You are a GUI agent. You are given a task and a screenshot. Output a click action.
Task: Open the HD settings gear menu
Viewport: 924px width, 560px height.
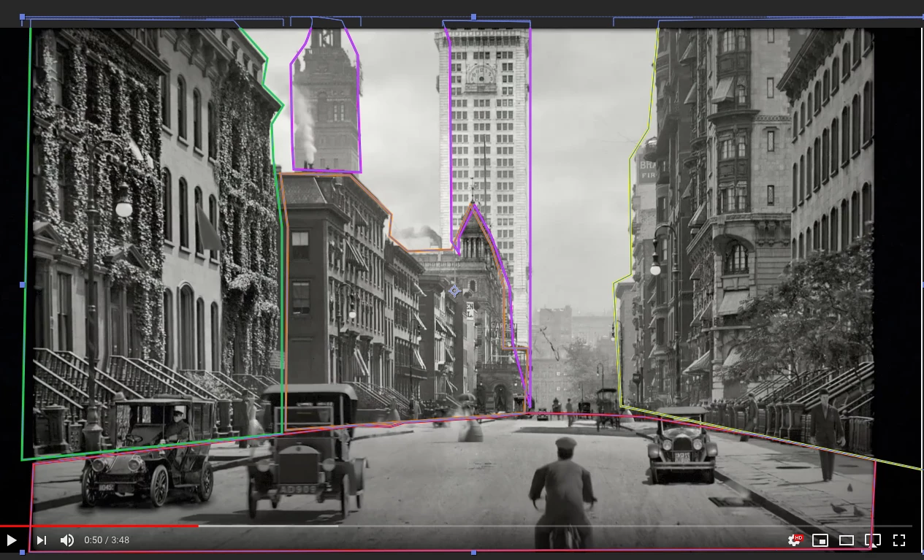[x=795, y=540]
